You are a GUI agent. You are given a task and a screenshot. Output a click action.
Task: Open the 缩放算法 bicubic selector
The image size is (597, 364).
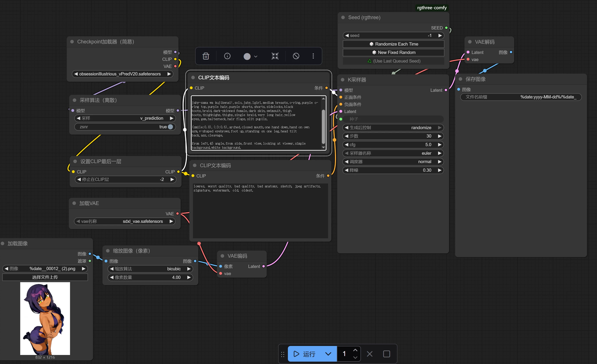[150, 268]
